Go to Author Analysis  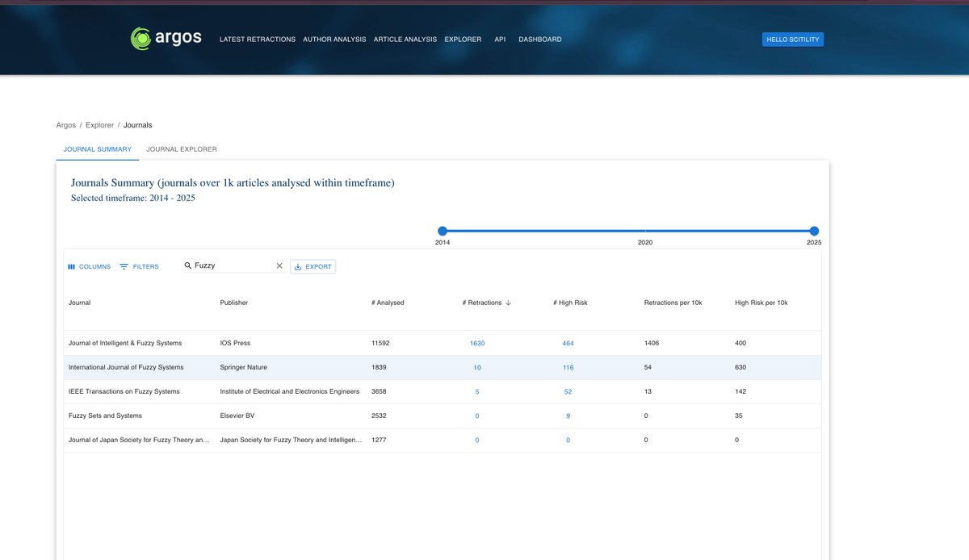(x=334, y=40)
